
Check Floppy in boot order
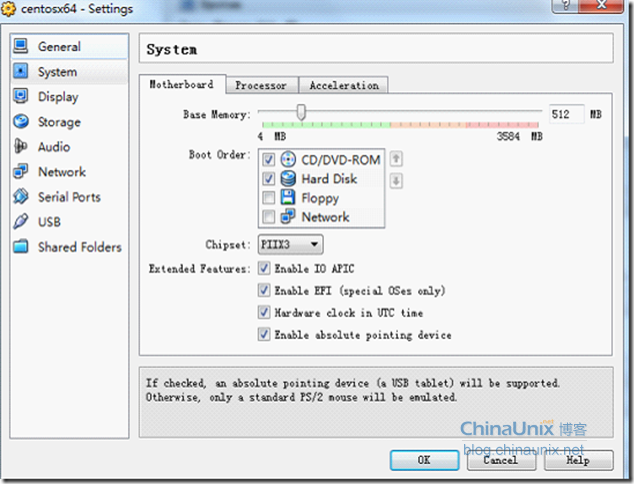[268, 198]
